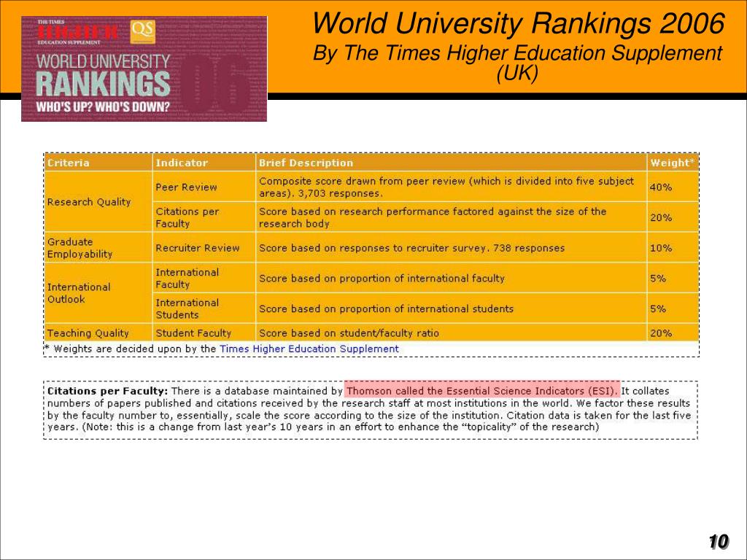This screenshot has width=747, height=560.
Task: Click the Times Higher Education Supplement link
Action: click(x=309, y=349)
